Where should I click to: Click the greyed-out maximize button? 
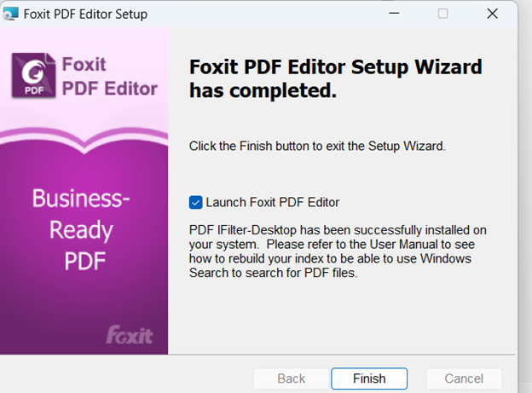(442, 14)
